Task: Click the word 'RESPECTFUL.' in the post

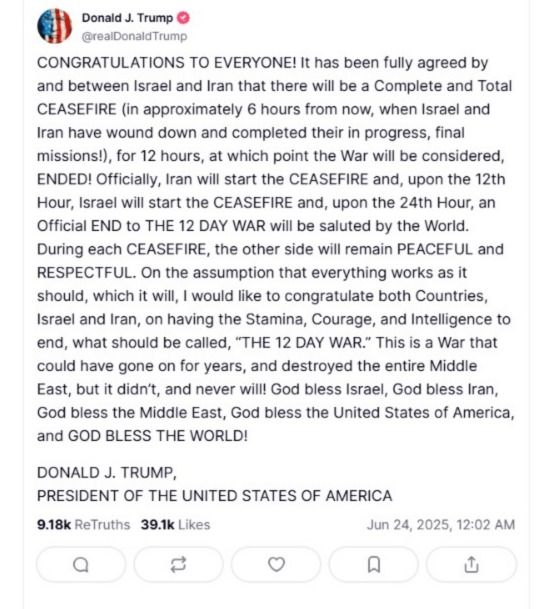Action: (87, 273)
